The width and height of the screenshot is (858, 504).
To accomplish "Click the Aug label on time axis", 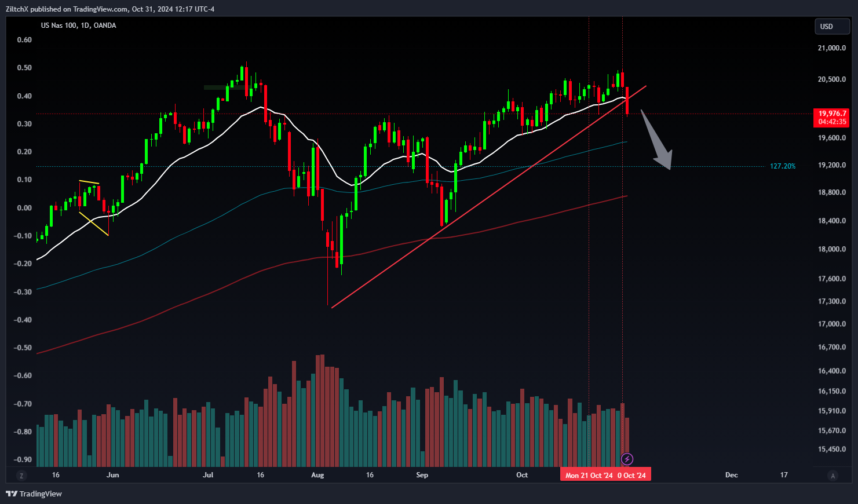I will pyautogui.click(x=317, y=475).
